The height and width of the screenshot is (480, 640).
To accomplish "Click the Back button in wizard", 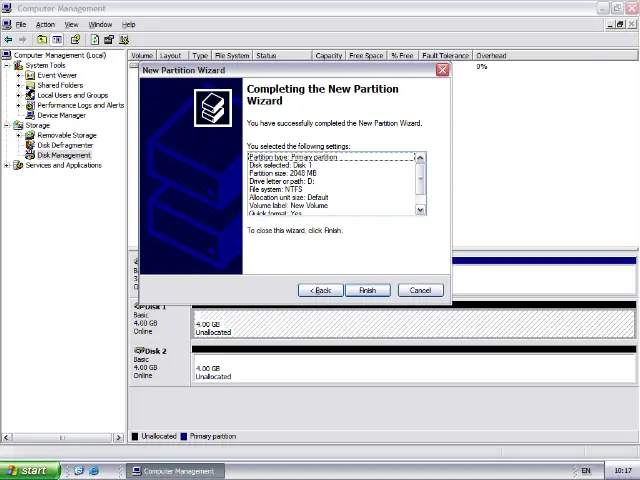I will point(320,290).
